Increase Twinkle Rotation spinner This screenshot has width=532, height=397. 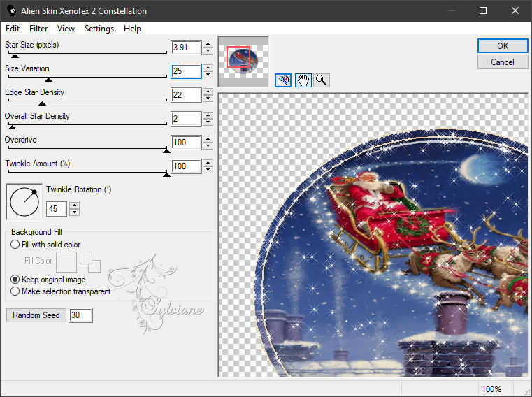click(x=74, y=205)
